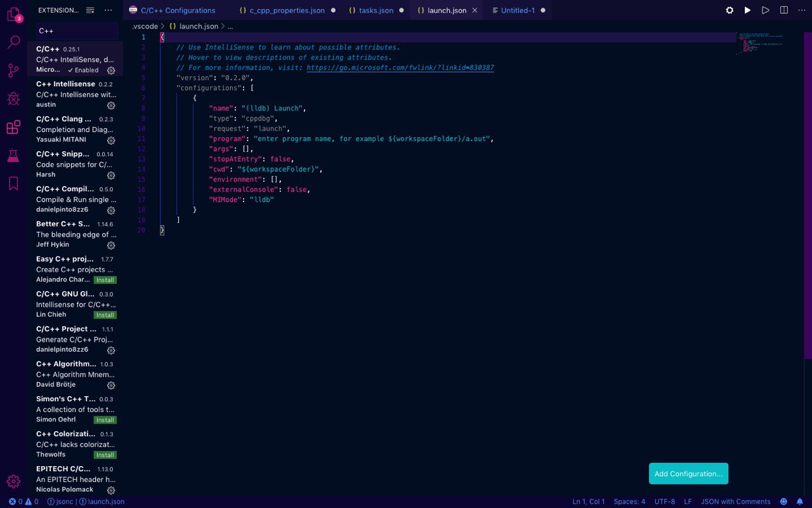812x508 pixels.
Task: Click the Add Configuration button
Action: point(688,474)
